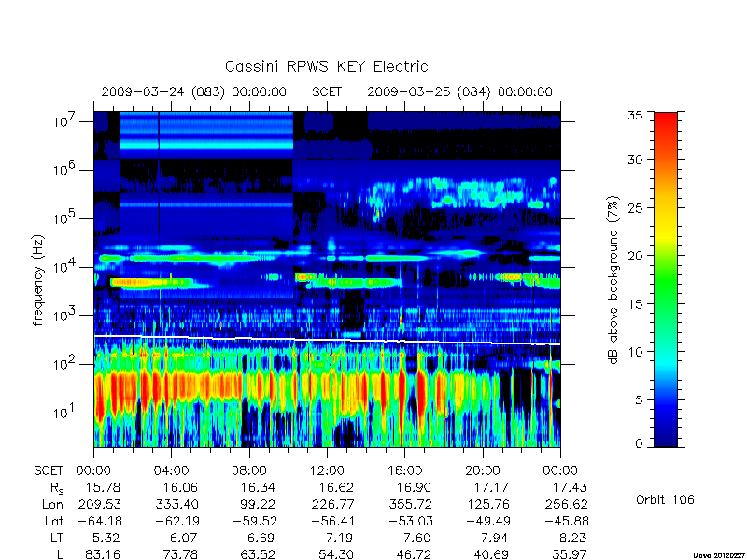Click the 'Lon' row label
The height and width of the screenshot is (560, 747).
(52, 504)
